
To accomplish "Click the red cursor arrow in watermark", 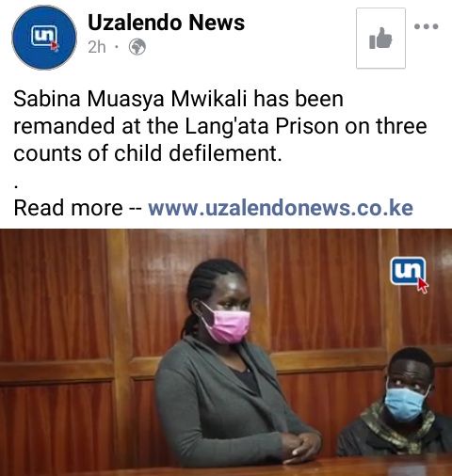I will (423, 285).
